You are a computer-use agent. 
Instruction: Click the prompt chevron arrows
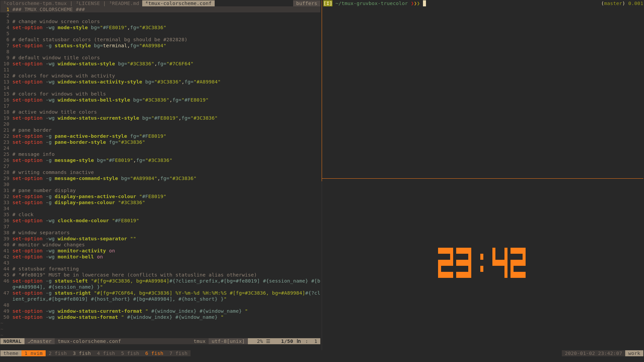415,3
